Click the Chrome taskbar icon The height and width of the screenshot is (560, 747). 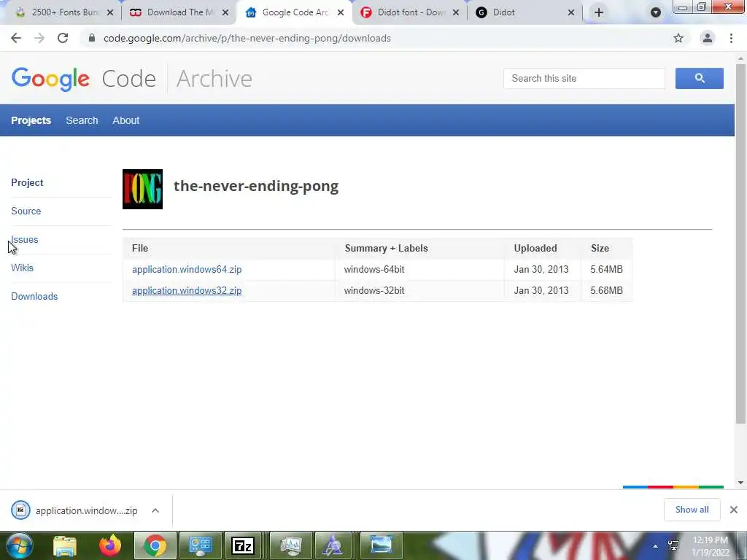(x=155, y=545)
